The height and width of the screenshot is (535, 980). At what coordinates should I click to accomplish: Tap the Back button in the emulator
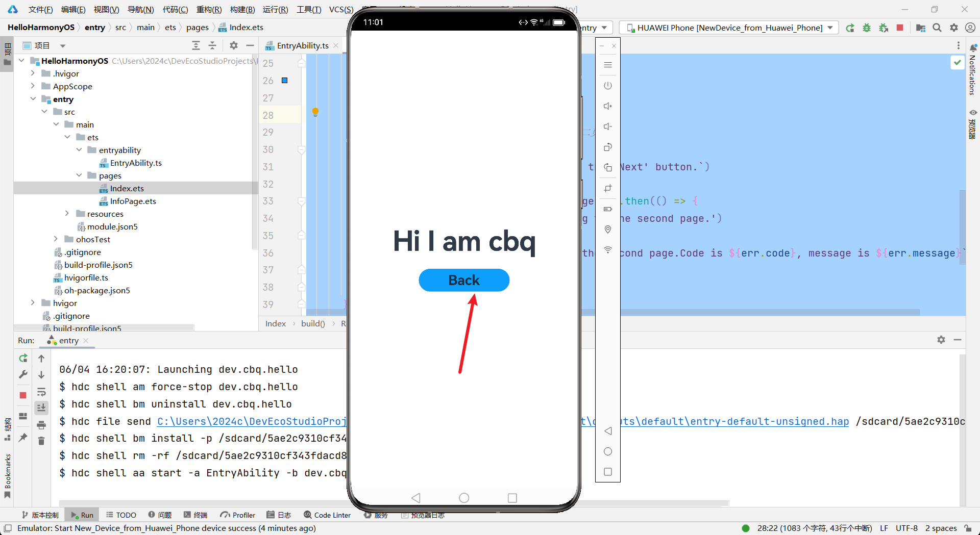[464, 280]
